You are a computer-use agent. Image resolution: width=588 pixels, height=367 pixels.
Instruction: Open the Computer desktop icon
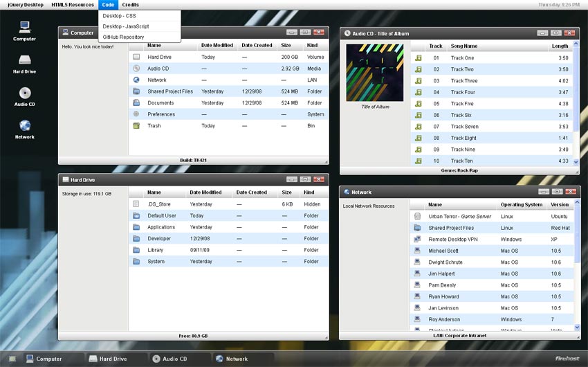(25, 28)
